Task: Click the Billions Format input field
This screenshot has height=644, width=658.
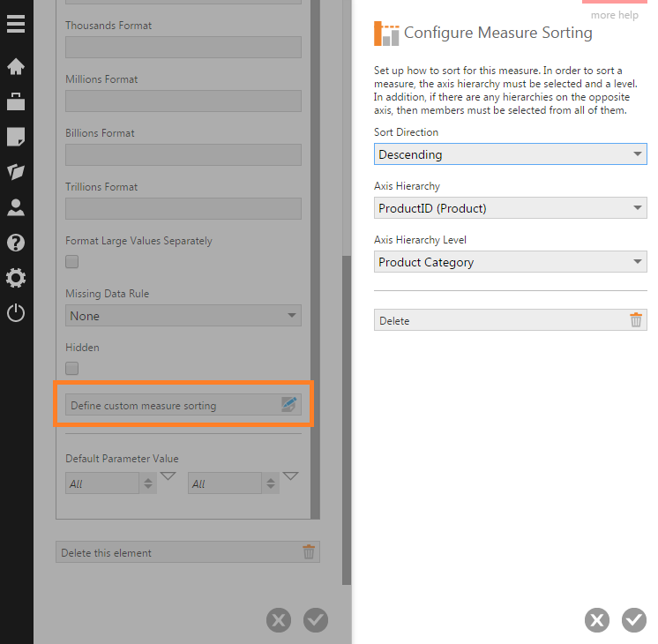Action: [183, 154]
